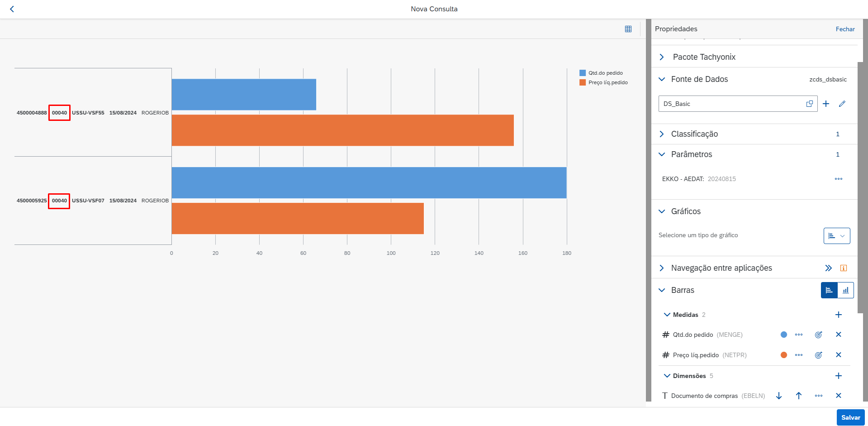Remove the Qtd.do pedido measure
This screenshot has height=426, width=868.
coord(838,335)
